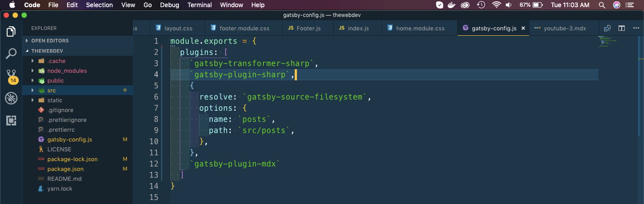Switch to the index.js tab
This screenshot has width=644, height=204.
(358, 28)
